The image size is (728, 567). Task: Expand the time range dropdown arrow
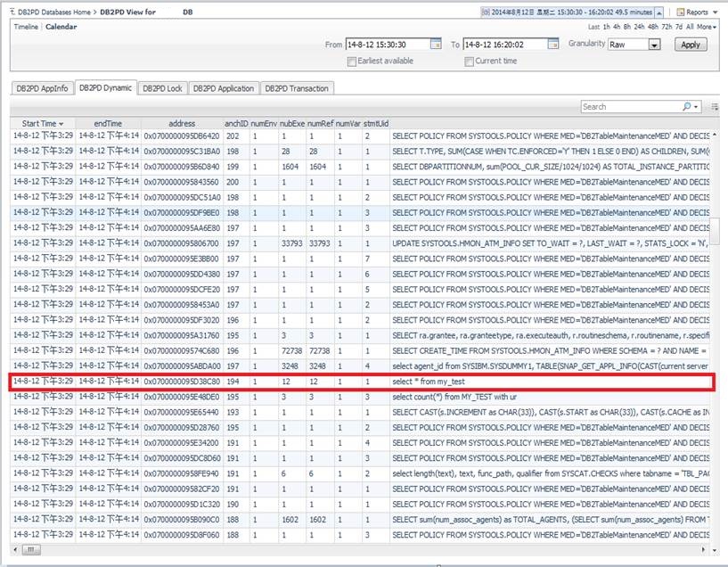(x=659, y=12)
